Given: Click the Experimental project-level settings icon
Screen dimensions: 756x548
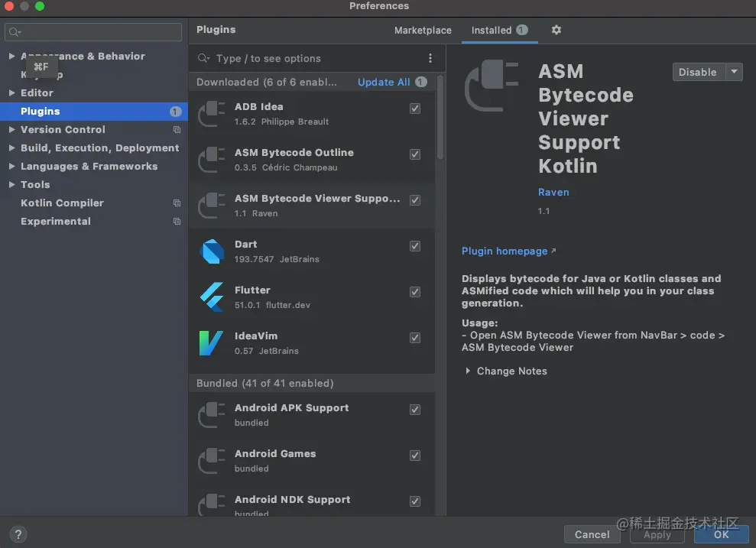Looking at the screenshot, I should [x=177, y=221].
